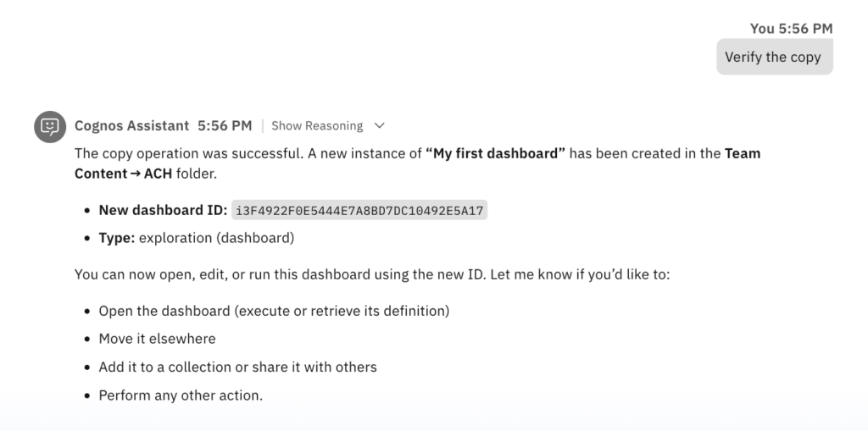Click the "Move it elsewhere" bullet item

click(157, 339)
